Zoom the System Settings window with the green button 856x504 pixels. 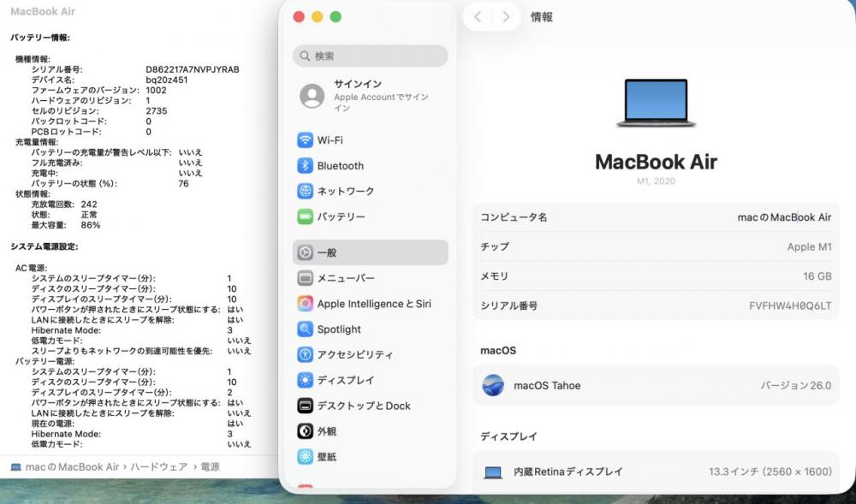pyautogui.click(x=336, y=17)
